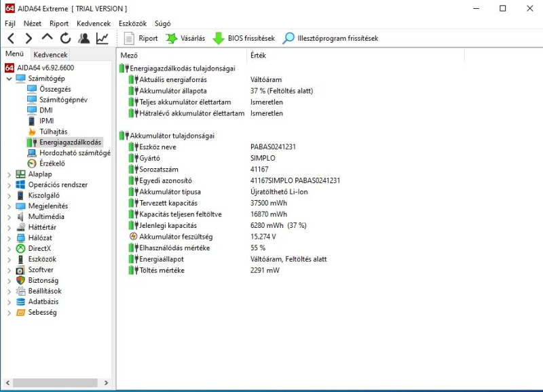Click the up-level arrow icon

point(47,37)
